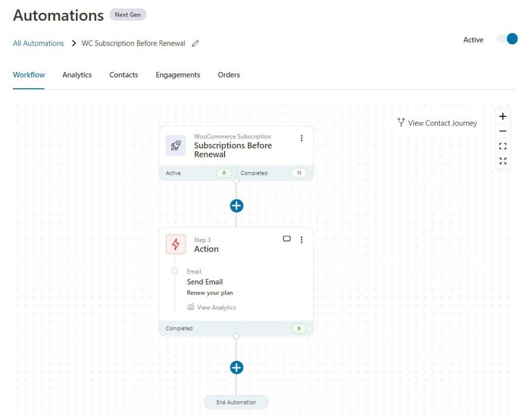Click the End Automation node

[x=236, y=402]
